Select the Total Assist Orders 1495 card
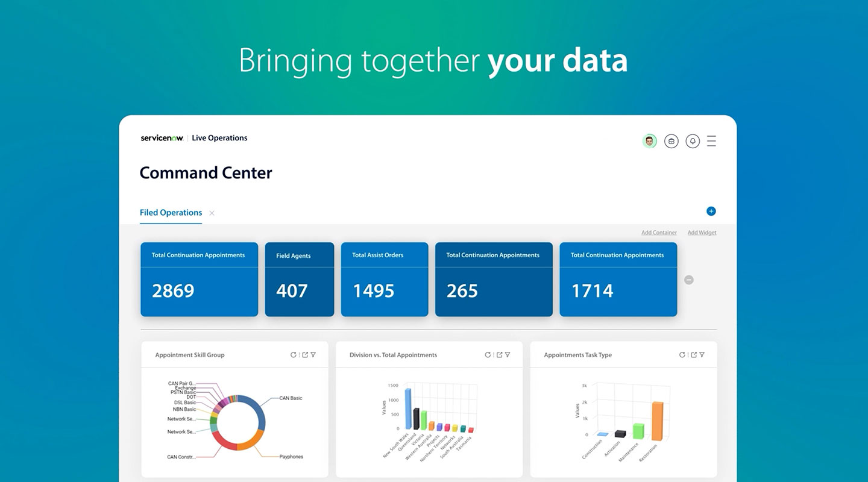Image resolution: width=868 pixels, height=482 pixels. click(x=385, y=280)
